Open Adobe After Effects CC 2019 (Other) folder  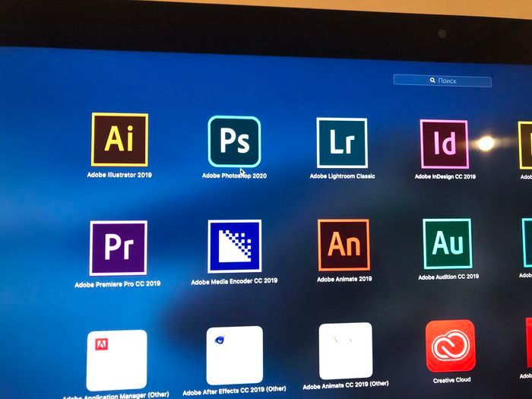tap(234, 355)
